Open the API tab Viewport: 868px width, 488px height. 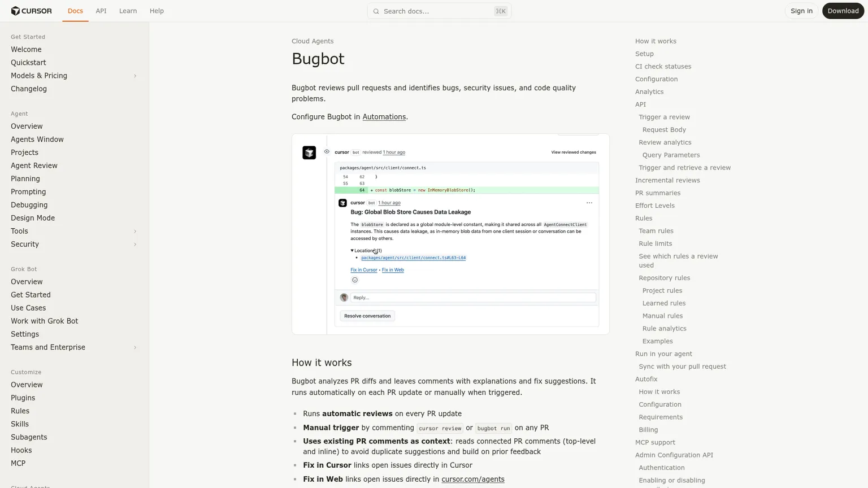[x=101, y=11]
